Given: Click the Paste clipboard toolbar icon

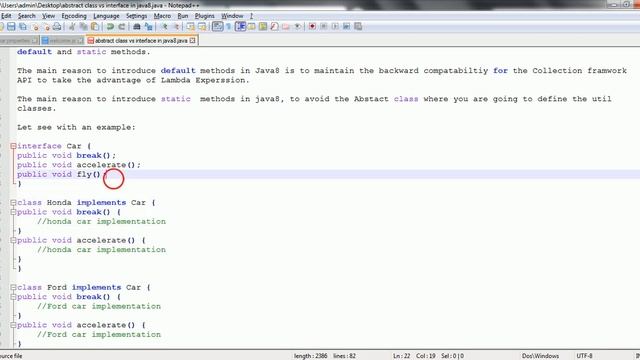Looking at the screenshot, I should [x=95, y=27].
